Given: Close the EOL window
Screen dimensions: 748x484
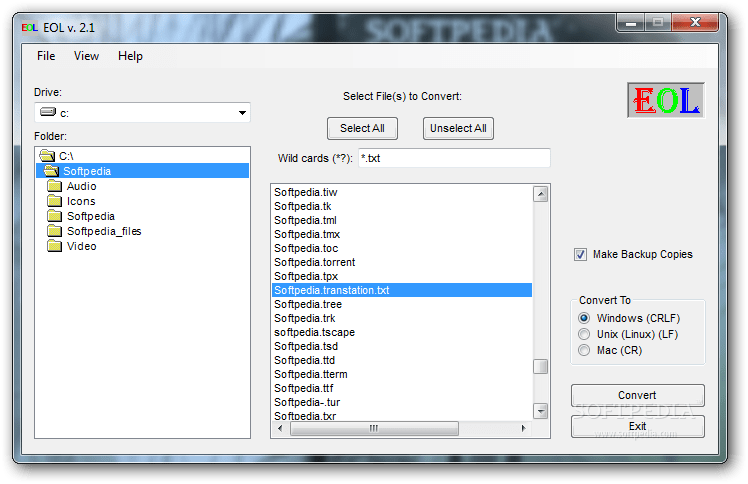Looking at the screenshot, I should point(695,22).
